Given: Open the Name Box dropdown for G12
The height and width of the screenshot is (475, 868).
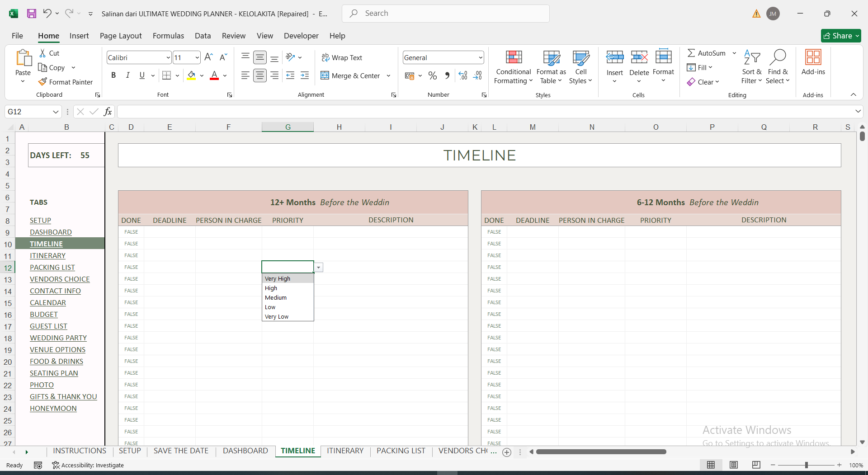Looking at the screenshot, I should pos(56,112).
